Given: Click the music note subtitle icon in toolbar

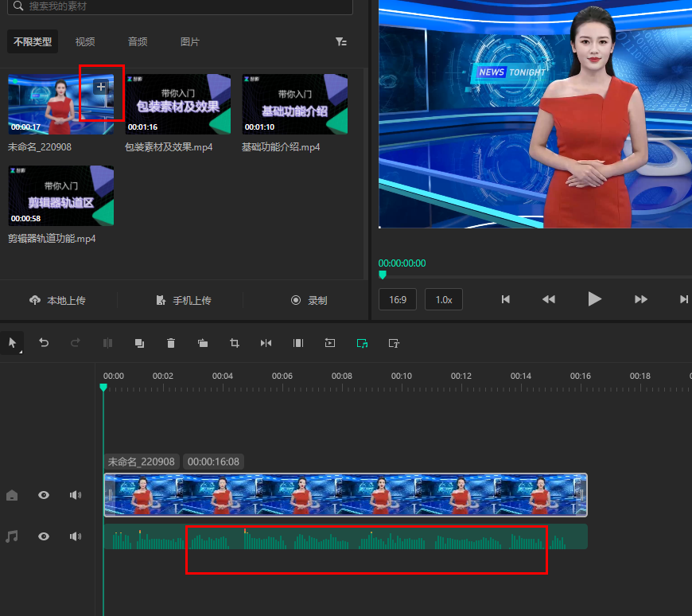Looking at the screenshot, I should click(362, 343).
